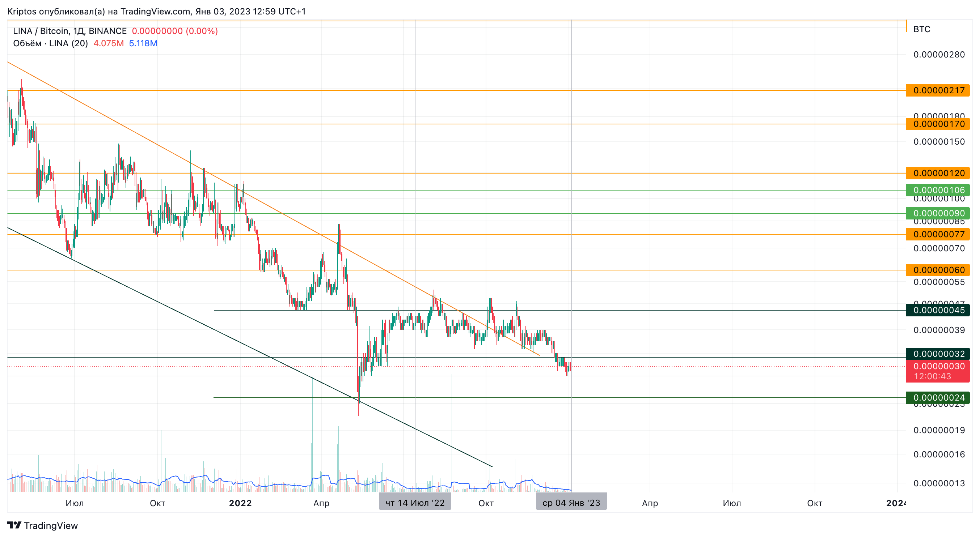Select the orange price label 0.00000120
980x538 pixels.
[938, 173]
